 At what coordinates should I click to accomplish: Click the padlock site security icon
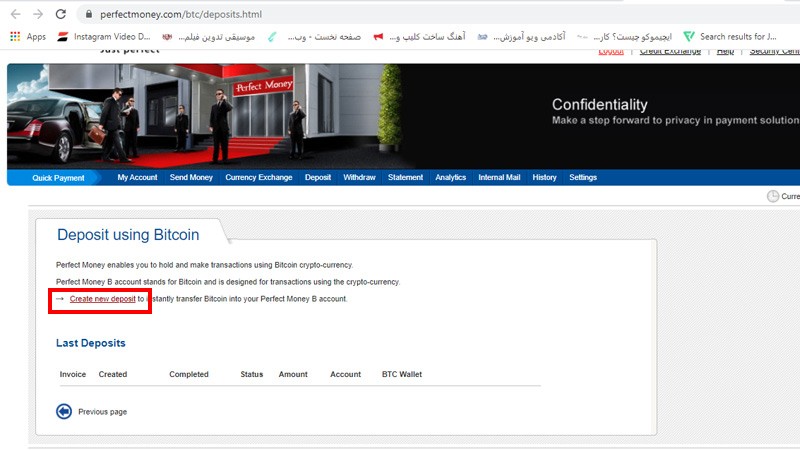pos(89,14)
